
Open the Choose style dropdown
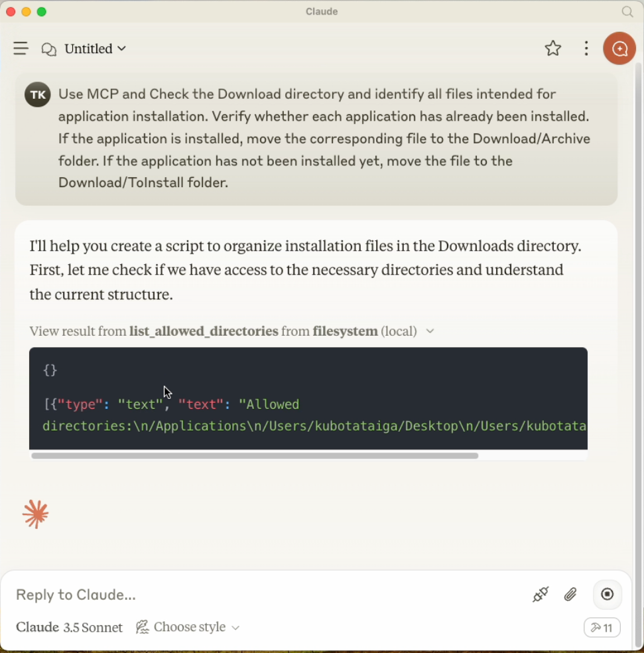click(188, 626)
